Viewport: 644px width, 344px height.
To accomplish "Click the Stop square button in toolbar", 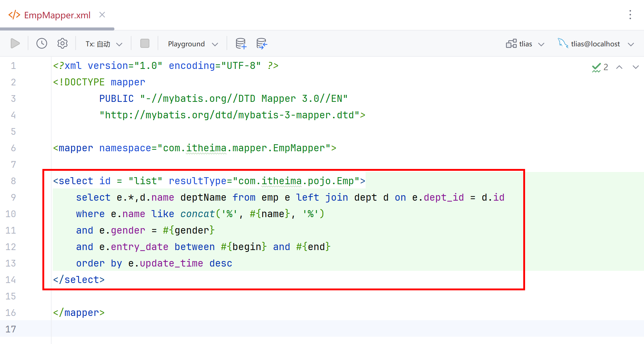I will tap(145, 44).
